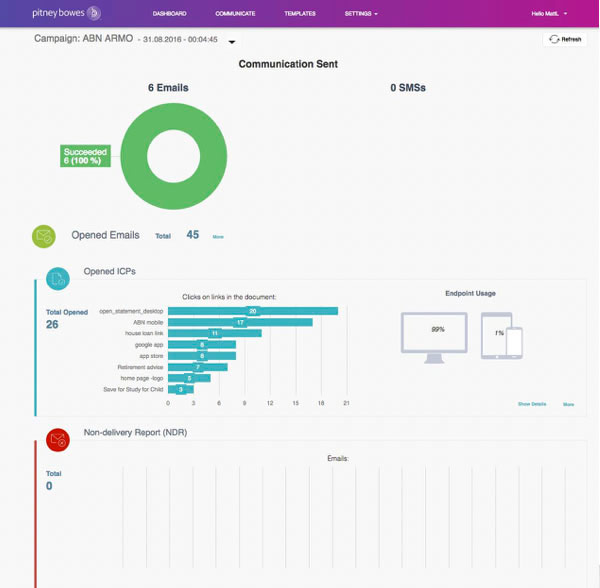Go to the Dashboard menu item
Viewport: 600px width, 588px height.
(169, 14)
